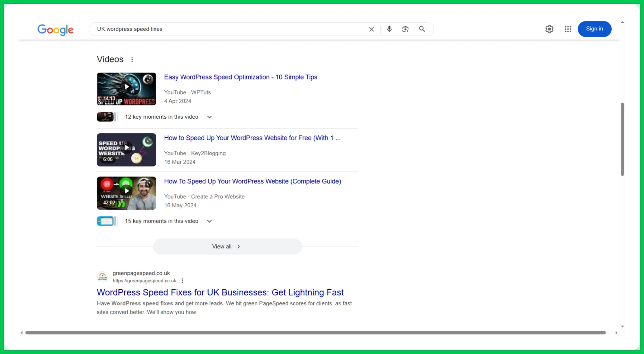Click the Sign in button
The image size is (644, 354).
pyautogui.click(x=594, y=29)
